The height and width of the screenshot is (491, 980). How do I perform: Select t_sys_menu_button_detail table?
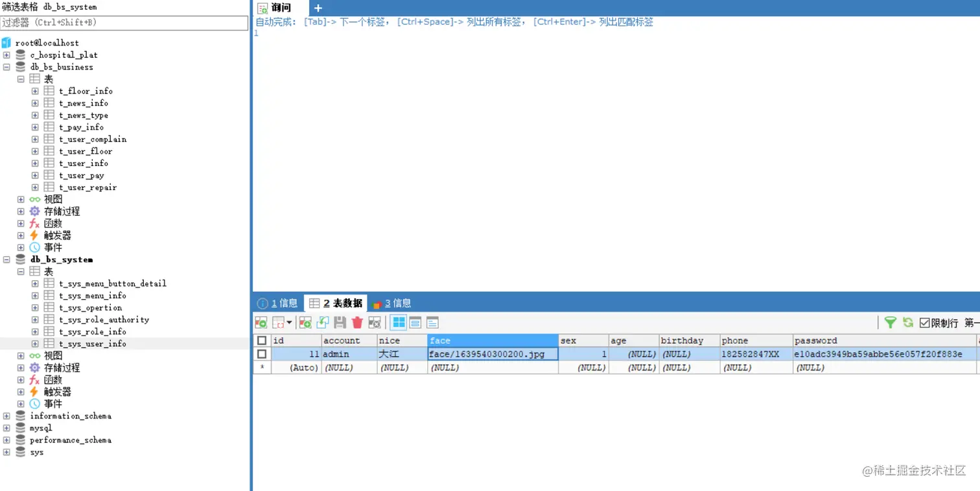tap(113, 283)
